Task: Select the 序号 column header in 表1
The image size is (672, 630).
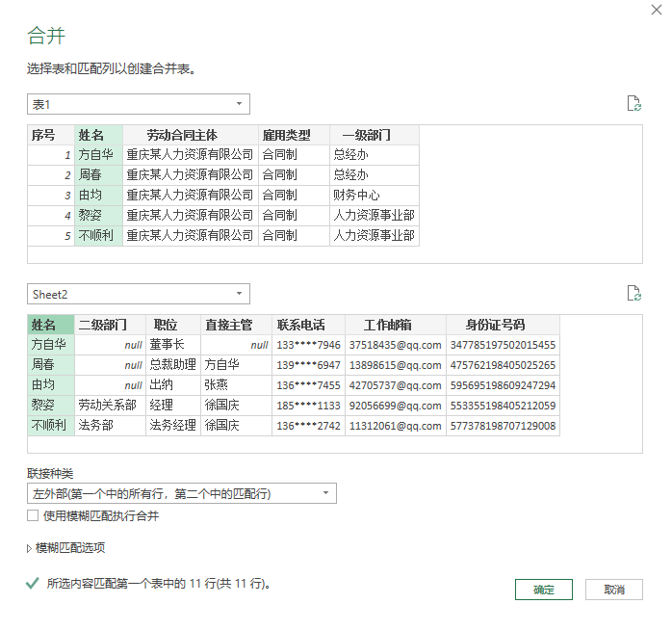Action: pos(51,135)
